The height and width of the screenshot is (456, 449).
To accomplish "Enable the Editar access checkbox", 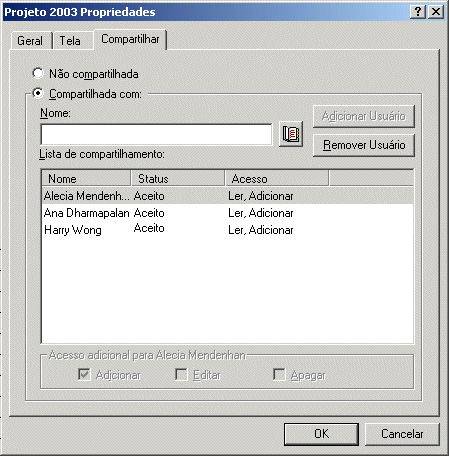I will pos(181,374).
